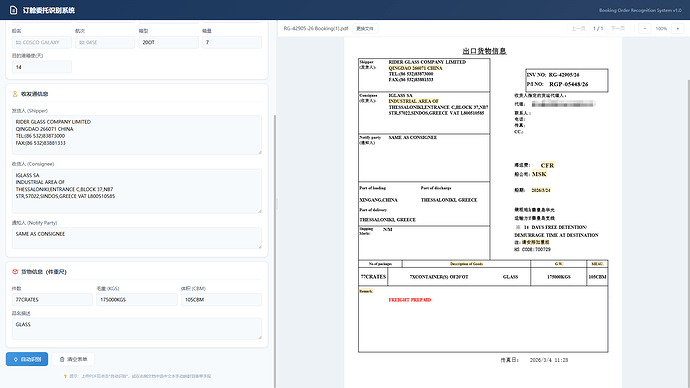The height and width of the screenshot is (388, 690).
Task: Go to the next PDF page (下一页)
Action: pos(618,29)
